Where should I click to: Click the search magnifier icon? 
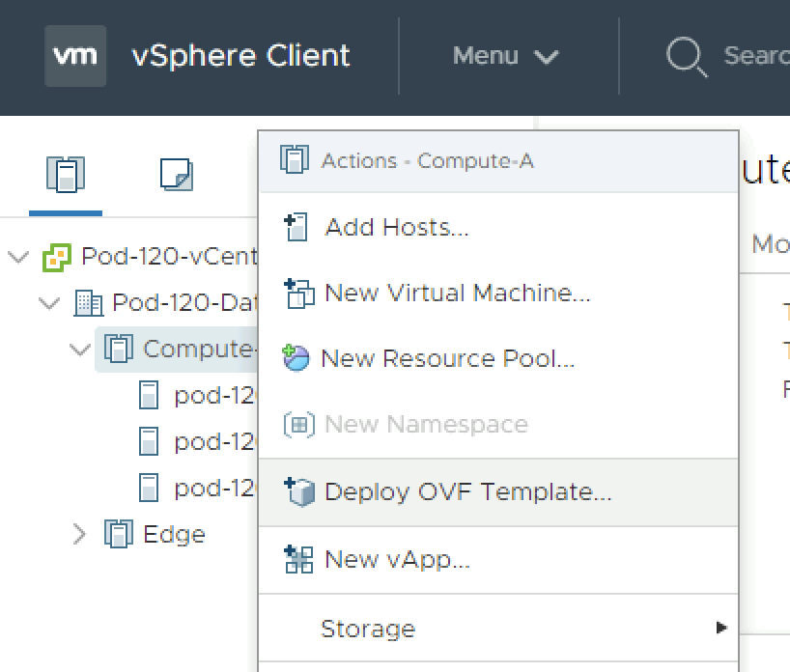pos(686,56)
